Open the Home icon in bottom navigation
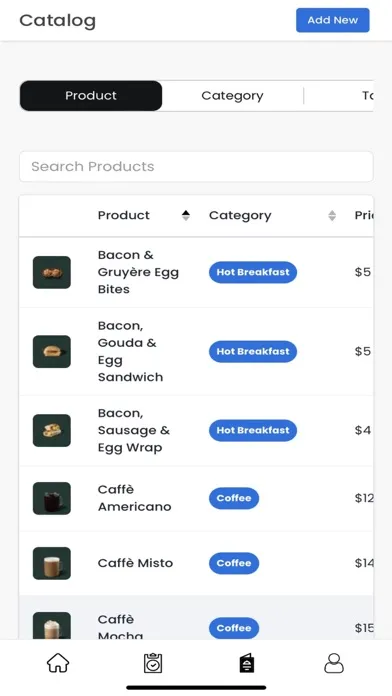The height and width of the screenshot is (696, 392). (x=58, y=664)
